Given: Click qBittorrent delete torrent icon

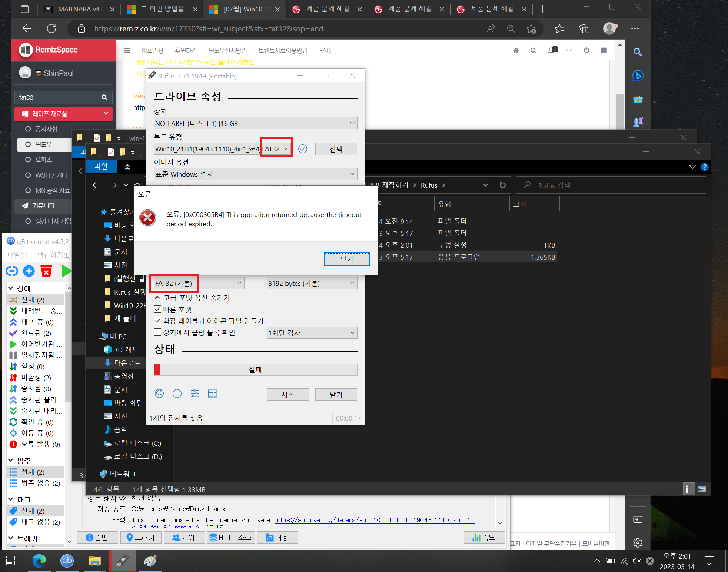Looking at the screenshot, I should pyautogui.click(x=46, y=271).
